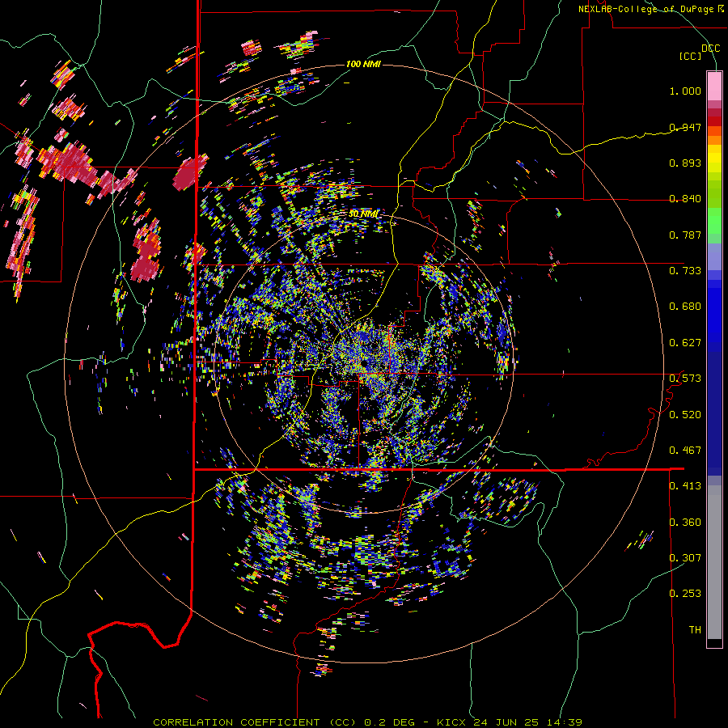Select the 1.000 color scale value
The height and width of the screenshot is (728, 728).
[x=685, y=91]
